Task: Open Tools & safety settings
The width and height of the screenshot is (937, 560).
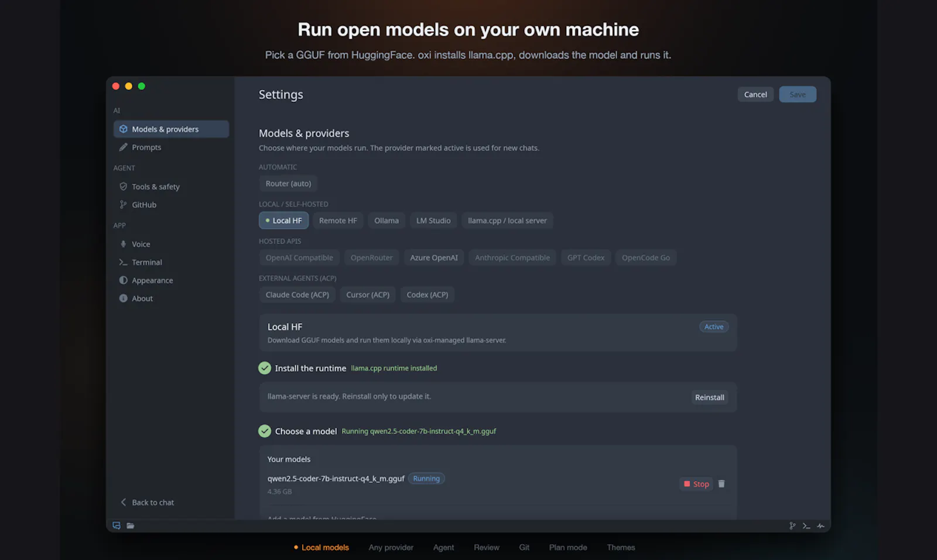Action: [171, 187]
